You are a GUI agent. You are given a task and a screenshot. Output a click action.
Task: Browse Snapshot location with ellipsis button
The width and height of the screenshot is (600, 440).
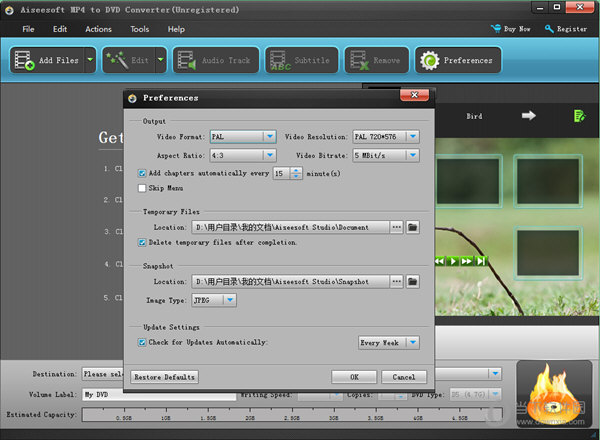[x=396, y=282]
